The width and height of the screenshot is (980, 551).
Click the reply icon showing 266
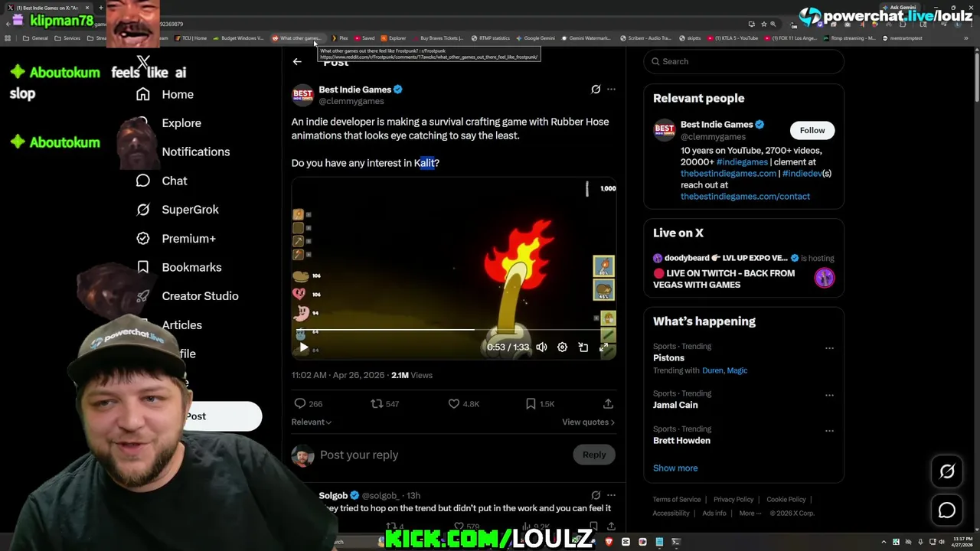[x=300, y=403]
